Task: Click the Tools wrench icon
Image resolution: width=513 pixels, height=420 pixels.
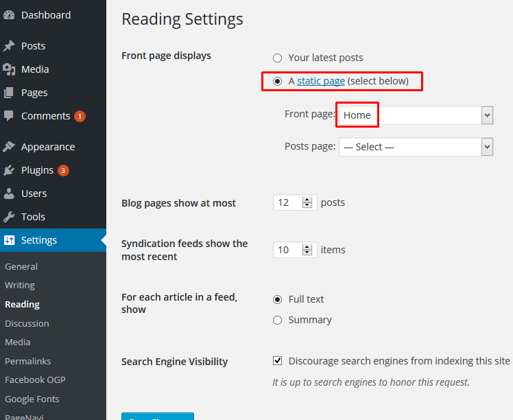Action: 9,217
